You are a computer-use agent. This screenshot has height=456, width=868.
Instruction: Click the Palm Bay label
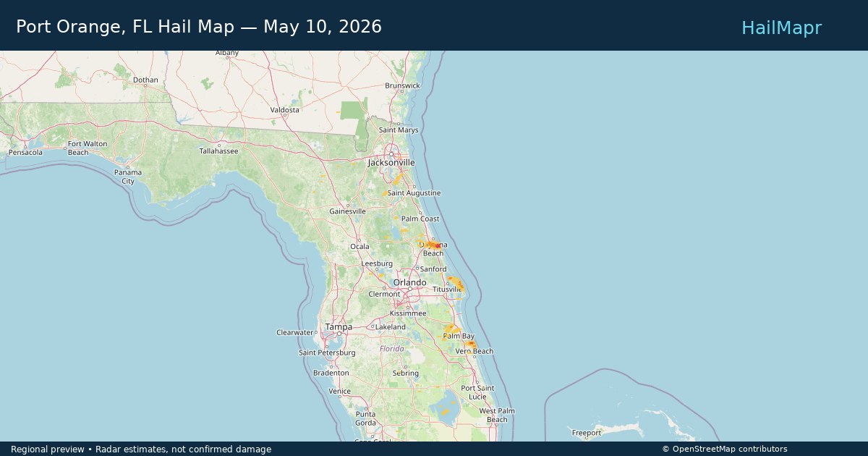pyautogui.click(x=459, y=337)
